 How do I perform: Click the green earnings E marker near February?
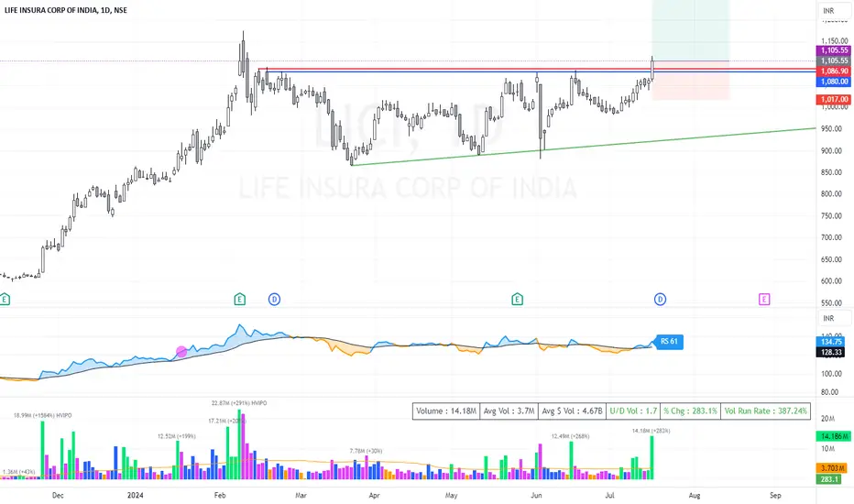pos(240,299)
